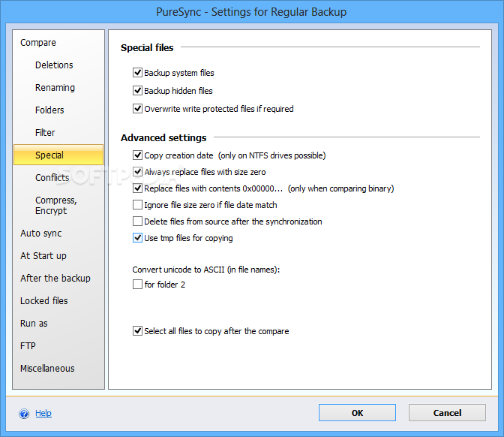Select the FTP settings section
Image resolution: width=504 pixels, height=437 pixels.
(x=28, y=346)
